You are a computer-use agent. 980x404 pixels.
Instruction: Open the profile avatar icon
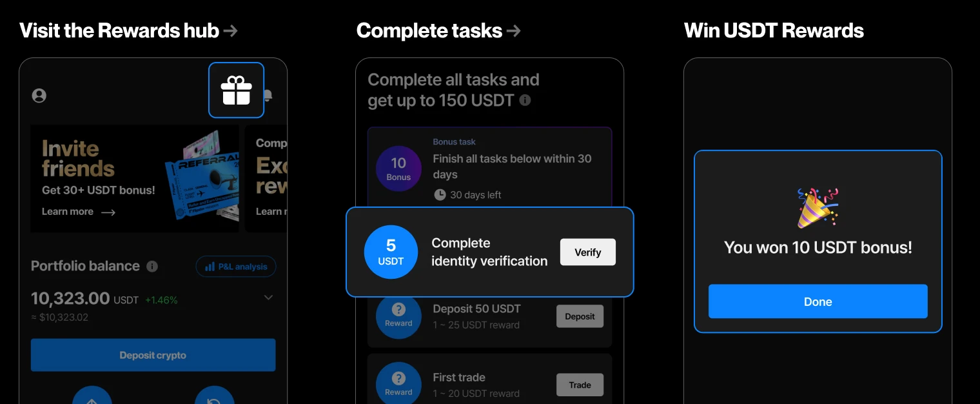point(39,96)
